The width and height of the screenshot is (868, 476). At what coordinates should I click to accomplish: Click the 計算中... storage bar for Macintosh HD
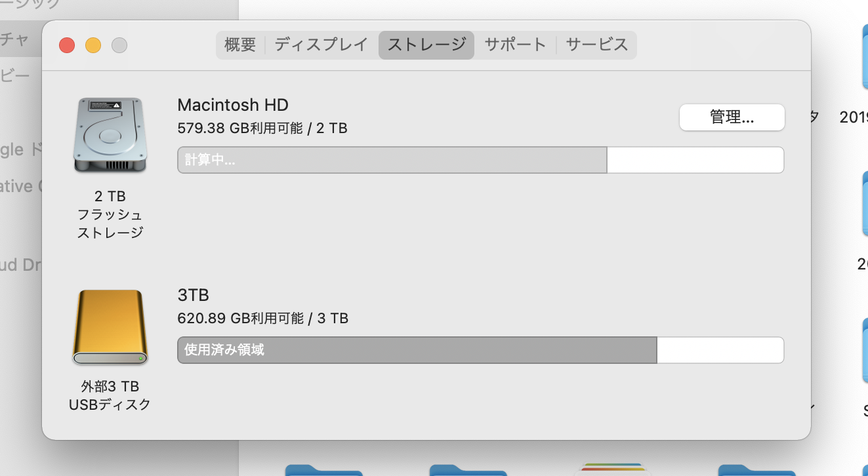392,160
